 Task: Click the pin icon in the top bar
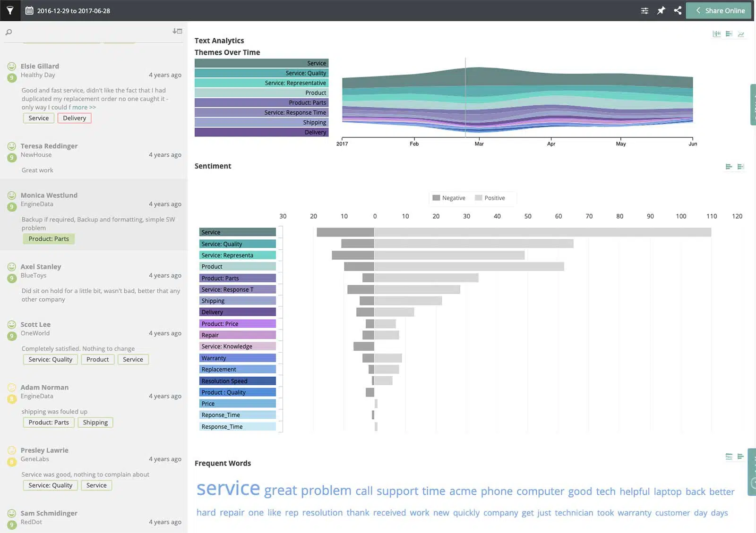click(x=661, y=10)
